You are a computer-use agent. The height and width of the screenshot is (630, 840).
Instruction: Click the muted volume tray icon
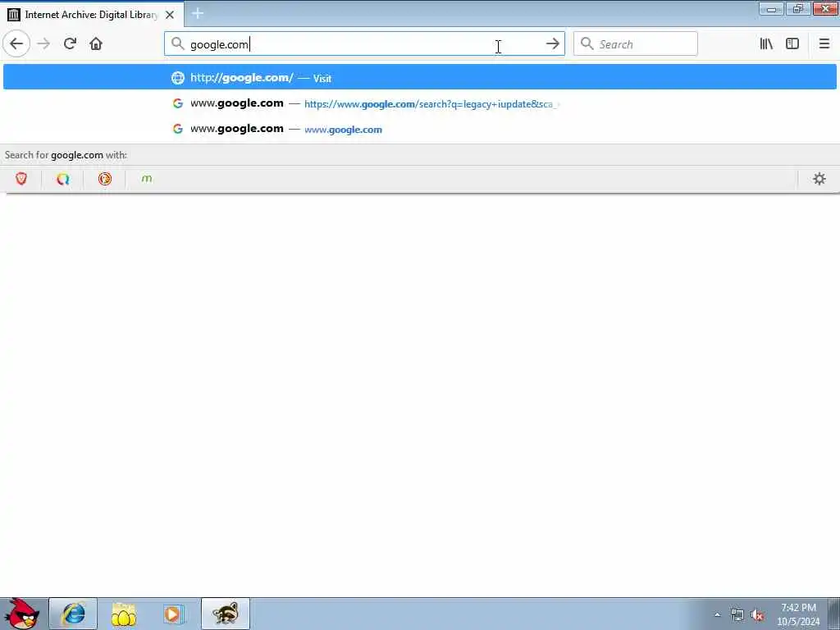pos(757,615)
